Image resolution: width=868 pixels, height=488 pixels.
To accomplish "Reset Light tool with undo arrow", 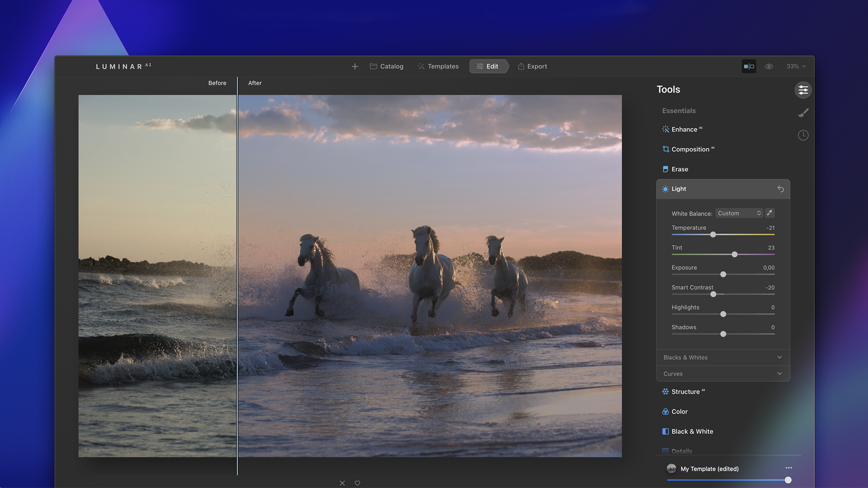I will pyautogui.click(x=780, y=189).
